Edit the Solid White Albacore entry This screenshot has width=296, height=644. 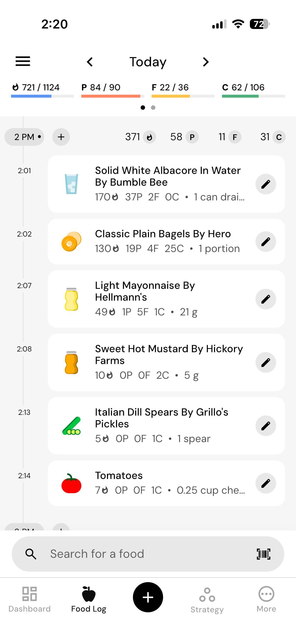(x=266, y=184)
